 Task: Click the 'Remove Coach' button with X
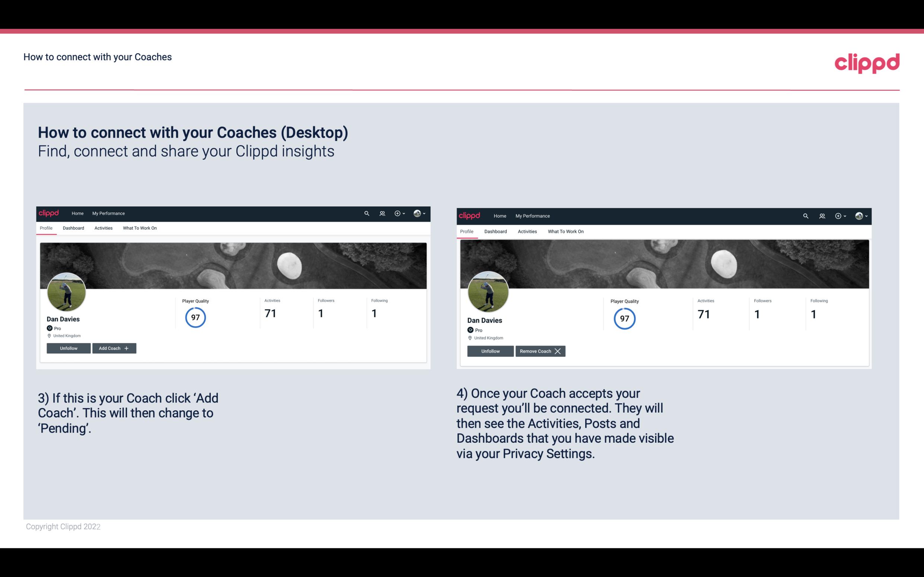tap(540, 351)
